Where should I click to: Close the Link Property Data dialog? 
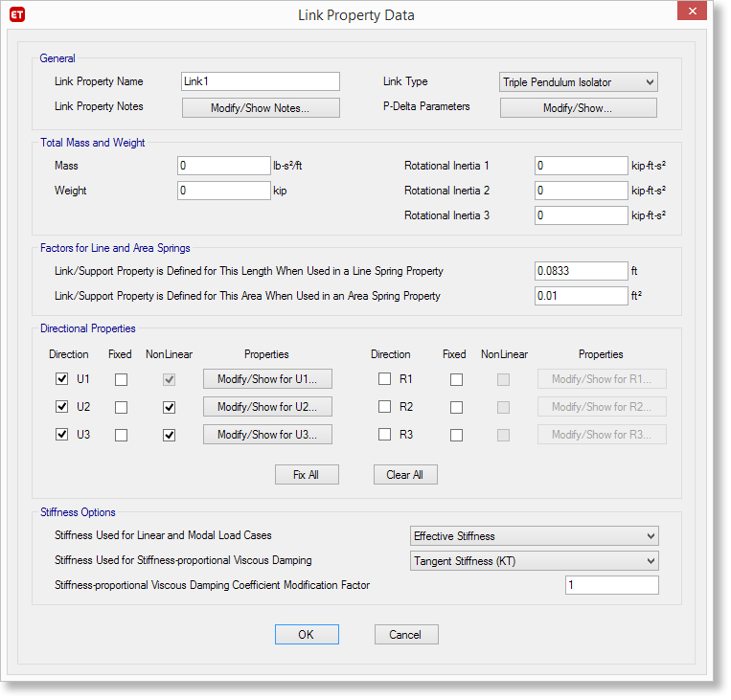[692, 11]
